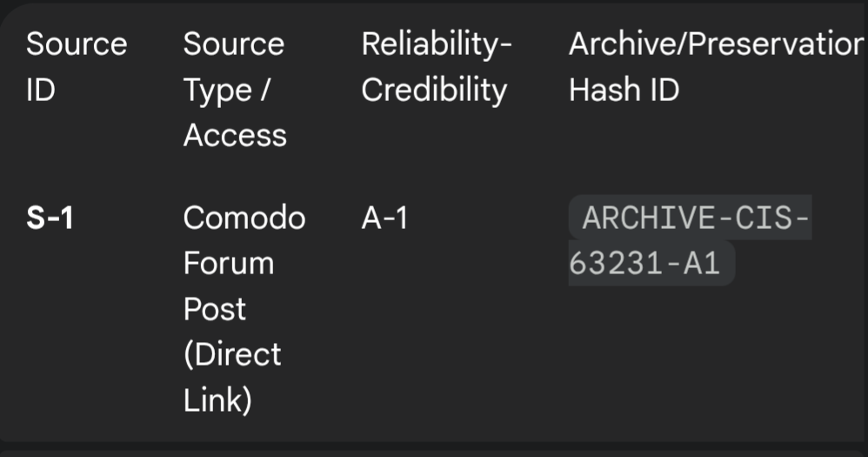Click the Archive/Preservation header text

(716, 44)
